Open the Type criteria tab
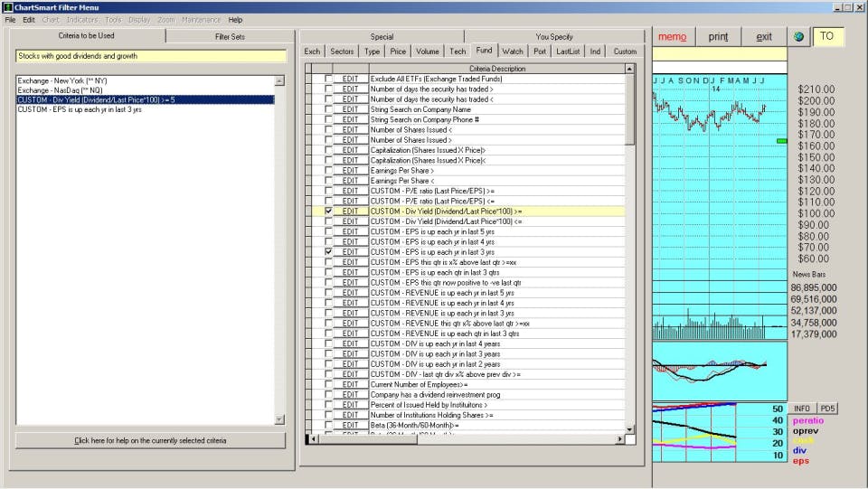868x489 pixels. tap(372, 51)
